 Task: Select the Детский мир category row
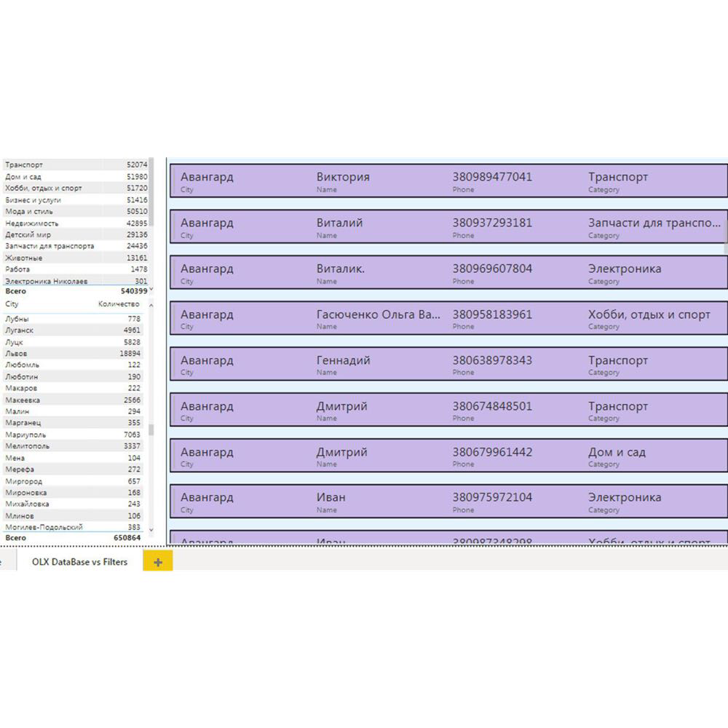click(x=76, y=234)
